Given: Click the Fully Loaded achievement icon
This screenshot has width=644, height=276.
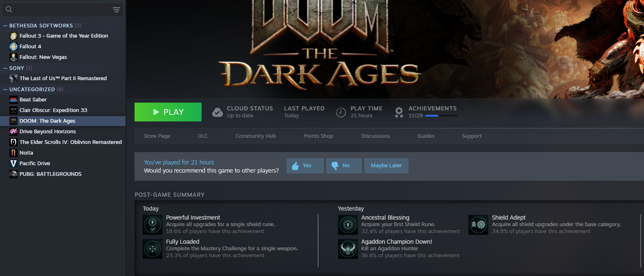Looking at the screenshot, I should pyautogui.click(x=153, y=249).
